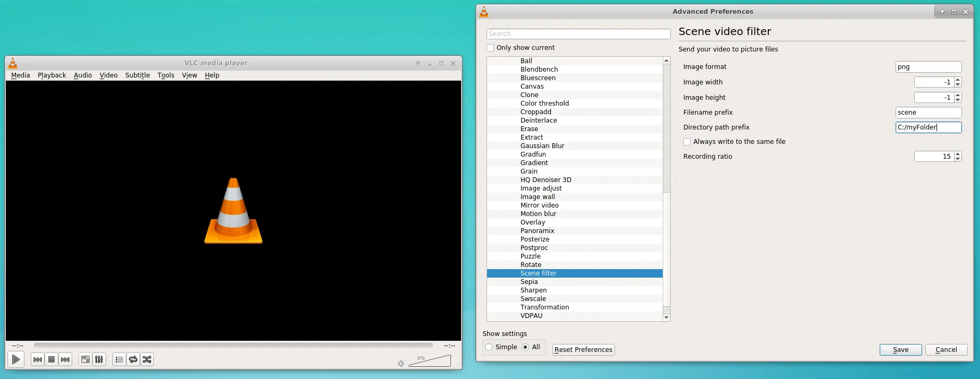Maximize the Advanced Preferences window
980x379 pixels.
tap(954, 12)
